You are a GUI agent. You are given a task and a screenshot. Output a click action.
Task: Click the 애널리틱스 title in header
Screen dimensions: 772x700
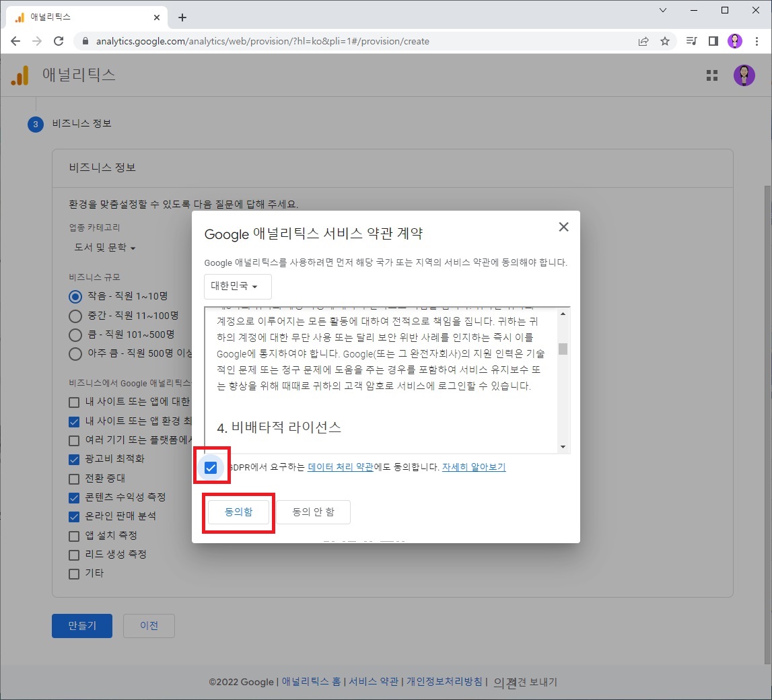point(79,75)
